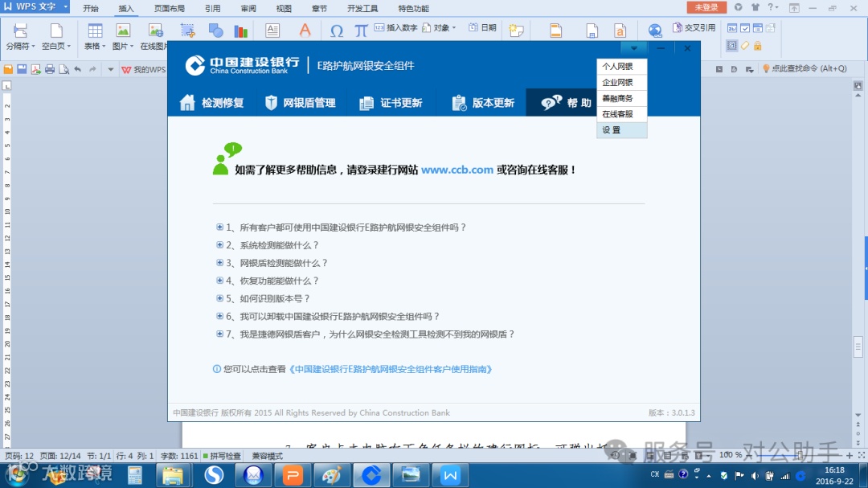
Task: Click the 插入数字 button
Action: [x=395, y=27]
